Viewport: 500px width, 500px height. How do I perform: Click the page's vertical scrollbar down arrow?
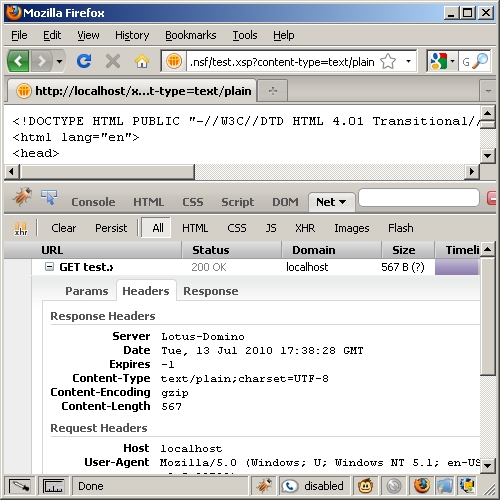click(488, 155)
